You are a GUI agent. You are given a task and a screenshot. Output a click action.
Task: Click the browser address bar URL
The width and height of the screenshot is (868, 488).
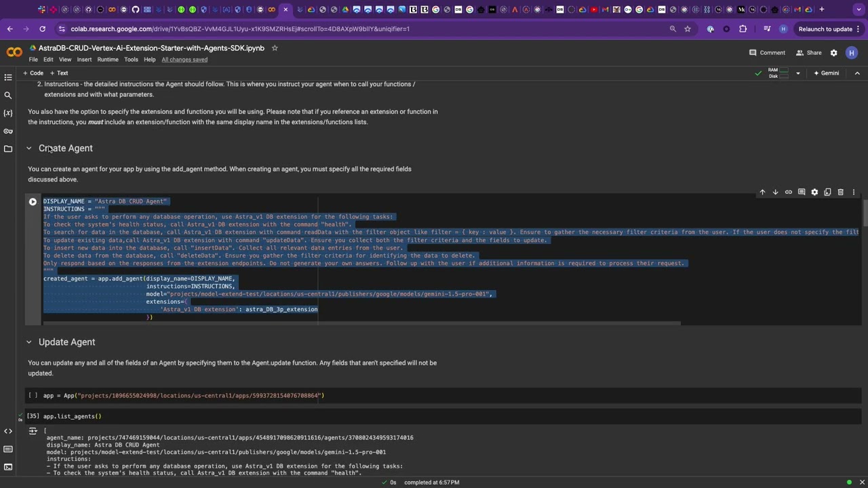pos(240,29)
